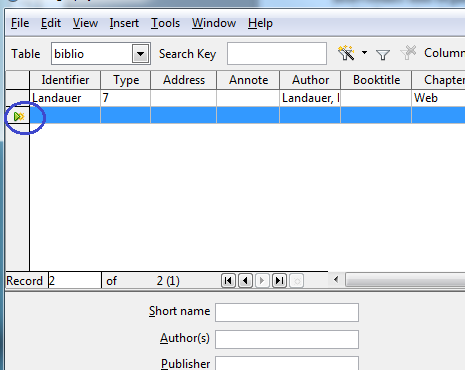
Task: Open the Help menu
Action: point(260,23)
